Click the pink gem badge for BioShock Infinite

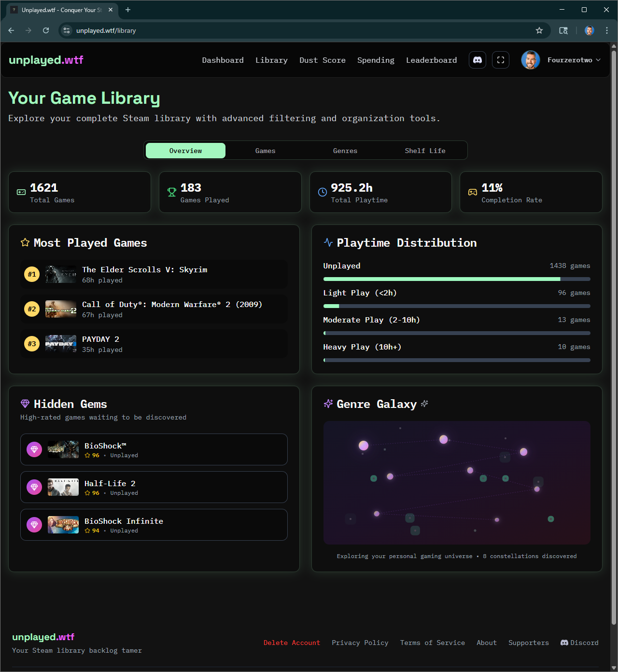pyautogui.click(x=34, y=525)
